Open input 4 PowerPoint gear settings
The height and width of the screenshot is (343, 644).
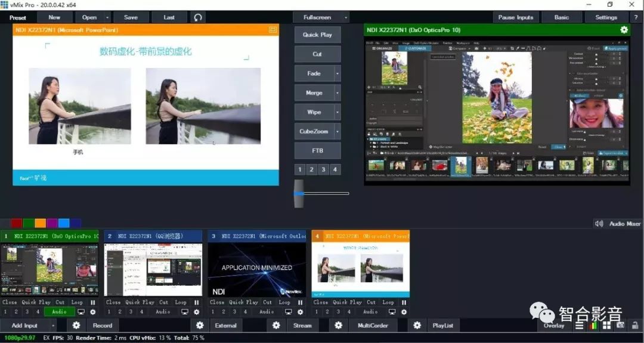click(x=404, y=312)
